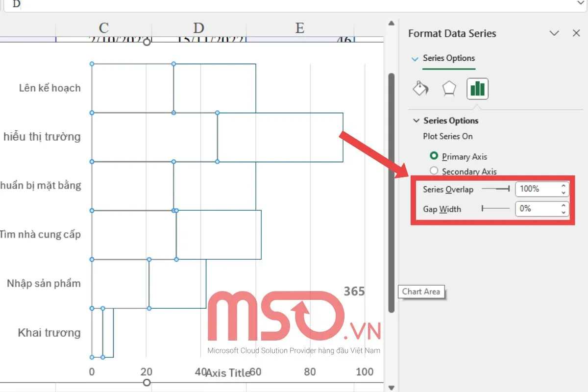Screen dimensions: 588x392
Task: Increase Series Overlap with the up stepper arrow
Action: 563,186
